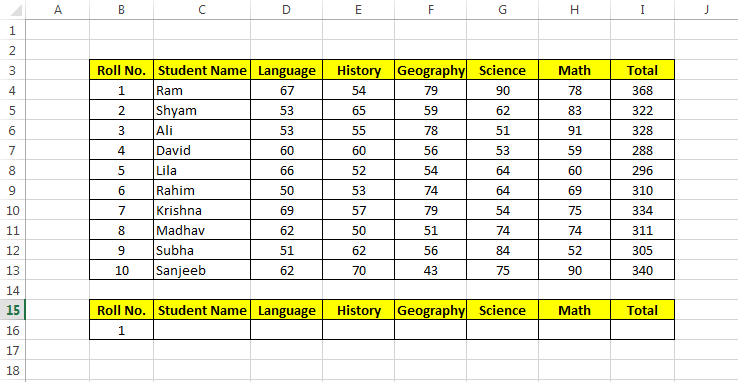Click the empty Student Name cell C16
This screenshot has width=738, height=382.
[202, 330]
